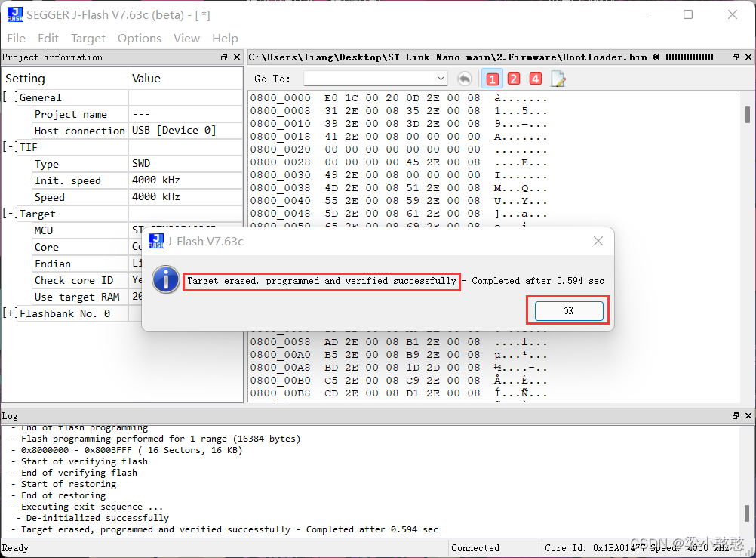This screenshot has width=756, height=558.
Task: Close the J-Flash V7.63c dialog
Action: point(598,241)
